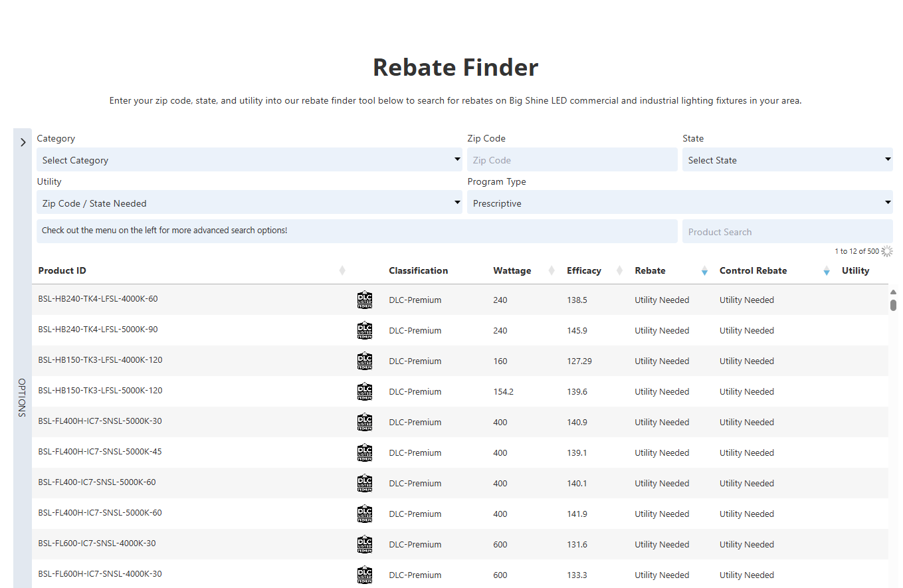
Task: Click DLC badge for BSL-FL400H-IC7-SNSL-5000K-30
Action: pos(365,422)
